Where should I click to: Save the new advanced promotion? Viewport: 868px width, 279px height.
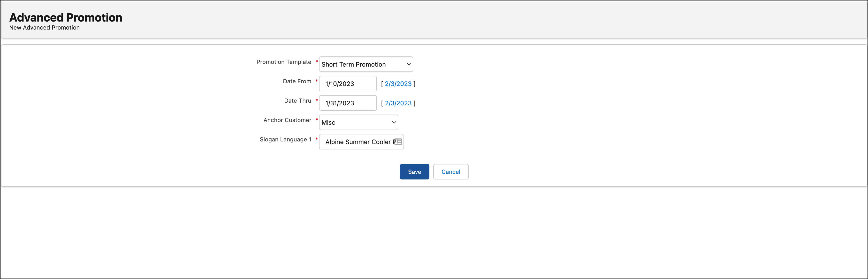tap(414, 171)
